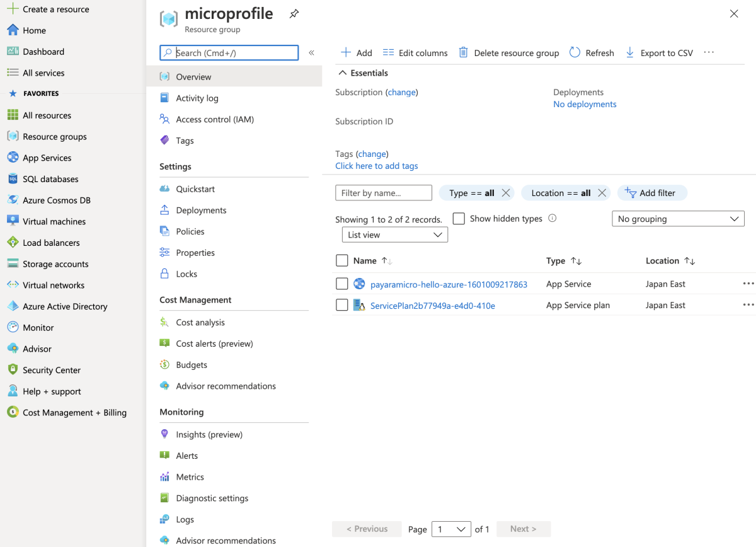Open the SQL databases icon
Image resolution: width=756 pixels, height=547 pixels.
point(13,179)
